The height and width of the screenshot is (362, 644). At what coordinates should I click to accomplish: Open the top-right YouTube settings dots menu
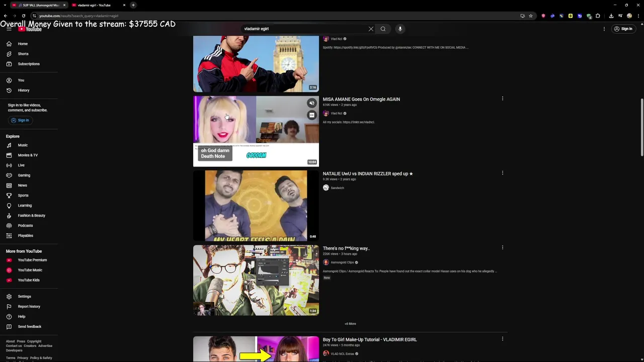pos(604,29)
